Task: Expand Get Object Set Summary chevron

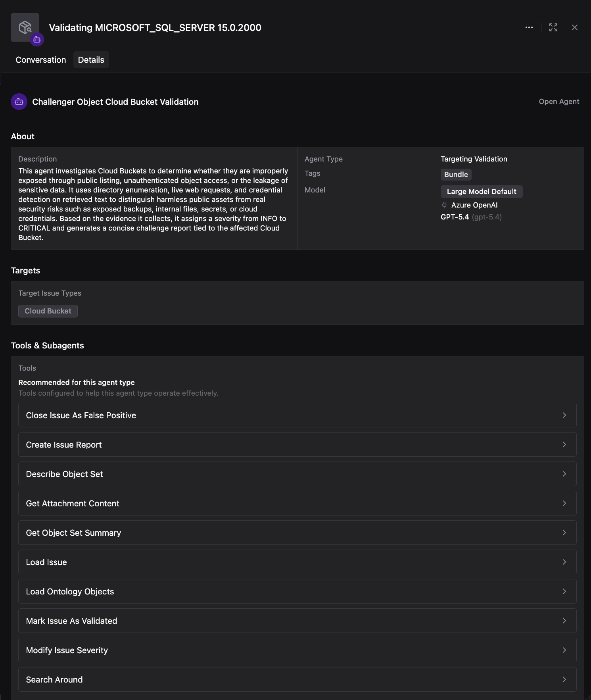Action: (x=564, y=533)
